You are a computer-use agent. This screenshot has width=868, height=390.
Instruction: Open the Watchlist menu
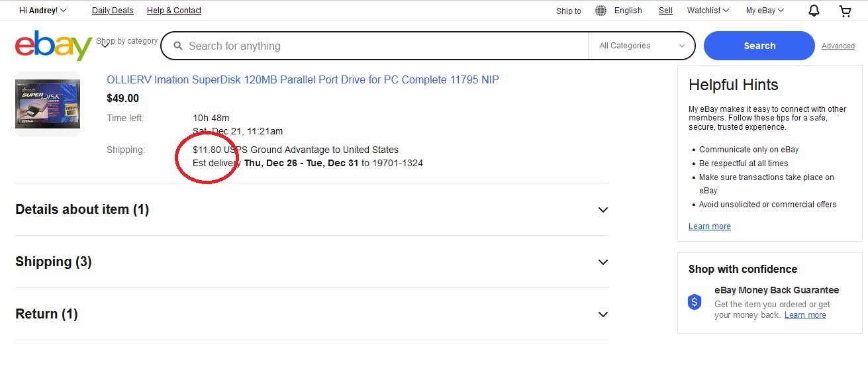[x=707, y=11]
